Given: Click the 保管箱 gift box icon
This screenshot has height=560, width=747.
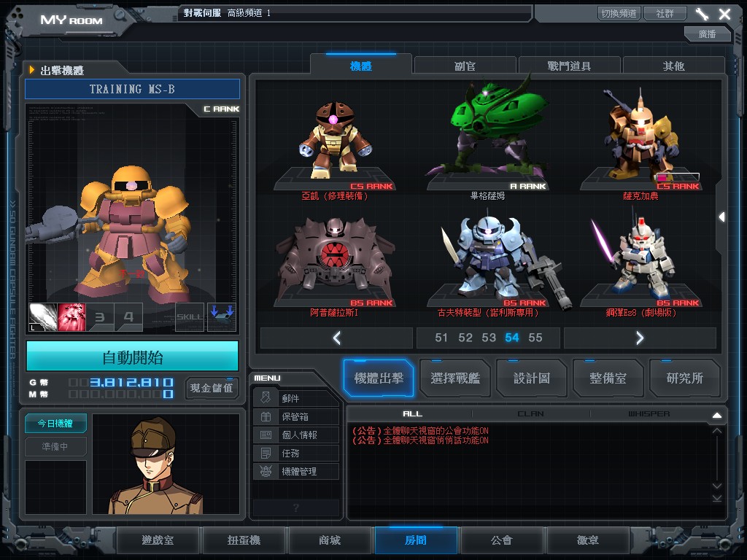Looking at the screenshot, I should 266,416.
